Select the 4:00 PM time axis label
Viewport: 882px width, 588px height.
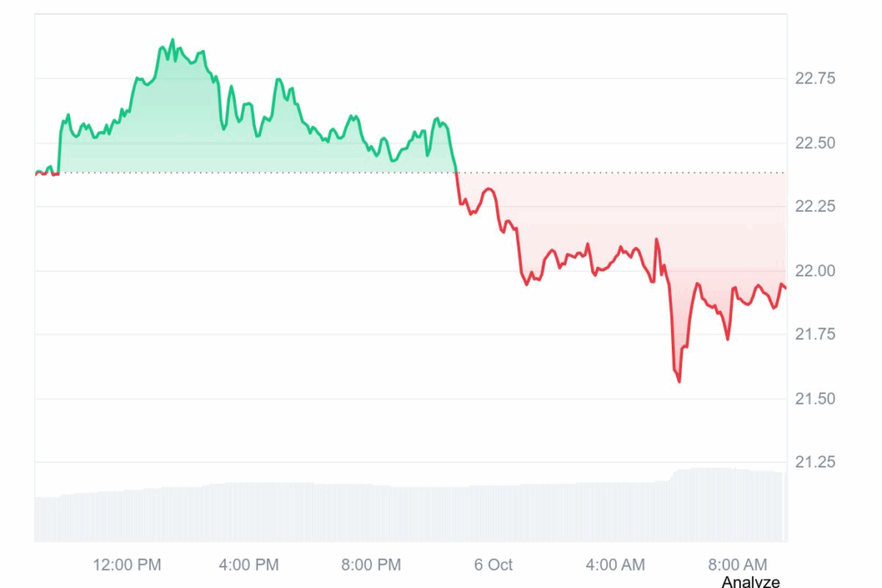point(249,565)
